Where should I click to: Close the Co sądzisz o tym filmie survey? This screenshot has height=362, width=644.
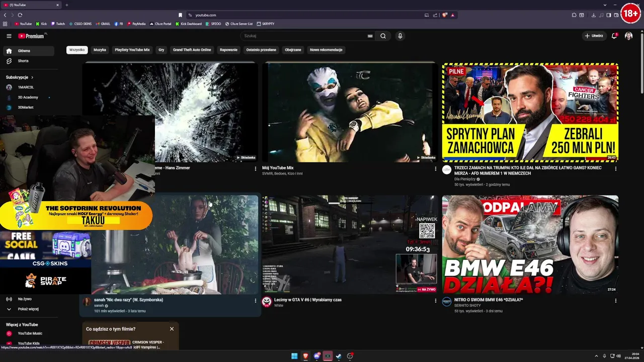pos(172,329)
